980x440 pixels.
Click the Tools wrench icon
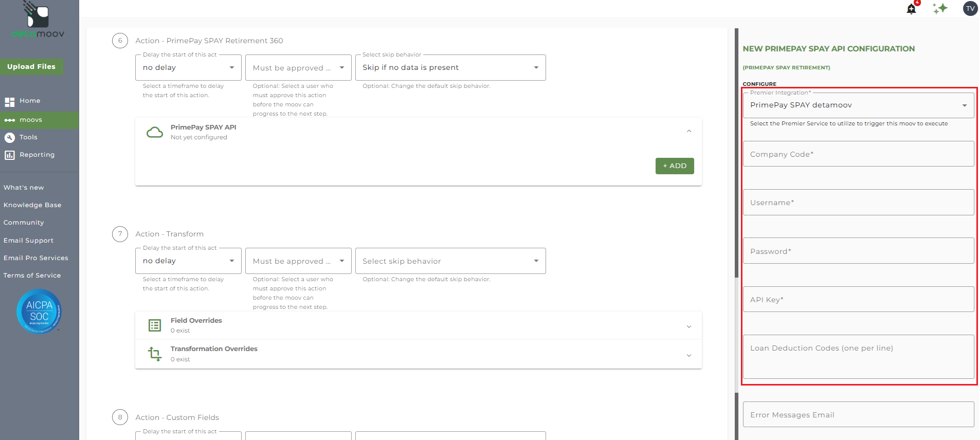pos(9,138)
